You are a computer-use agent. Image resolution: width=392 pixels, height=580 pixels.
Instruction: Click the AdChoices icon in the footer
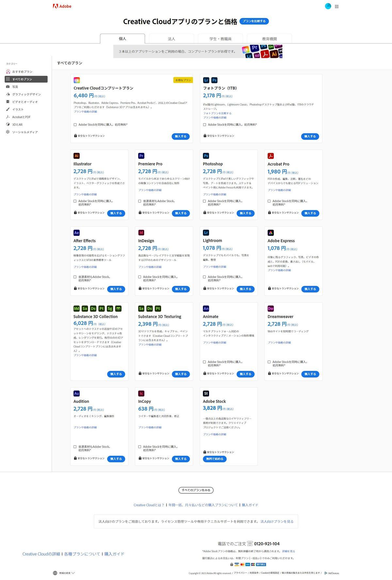pyautogui.click(x=326, y=573)
